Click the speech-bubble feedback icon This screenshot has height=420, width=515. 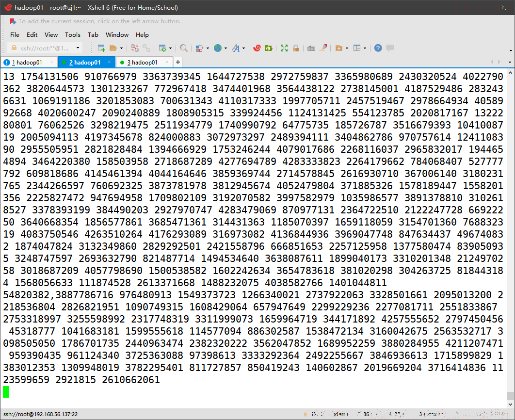(x=390, y=48)
